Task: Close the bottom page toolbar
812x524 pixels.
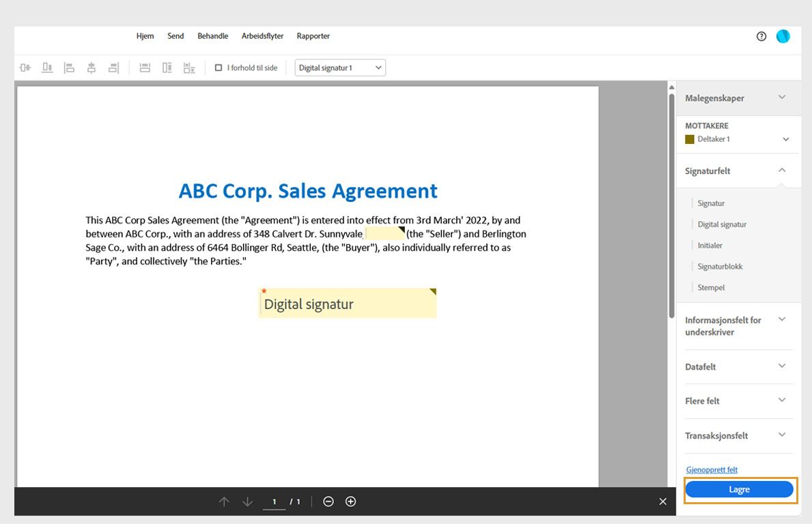Action: (x=663, y=501)
